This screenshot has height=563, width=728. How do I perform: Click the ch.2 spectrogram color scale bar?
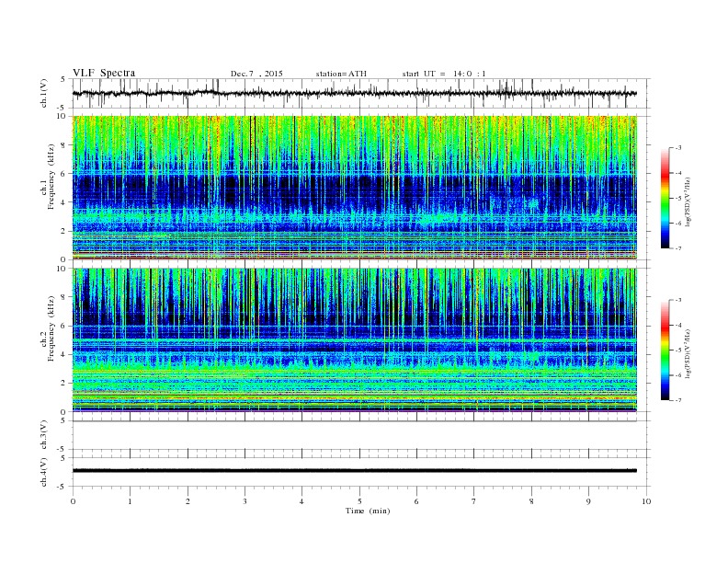point(665,350)
